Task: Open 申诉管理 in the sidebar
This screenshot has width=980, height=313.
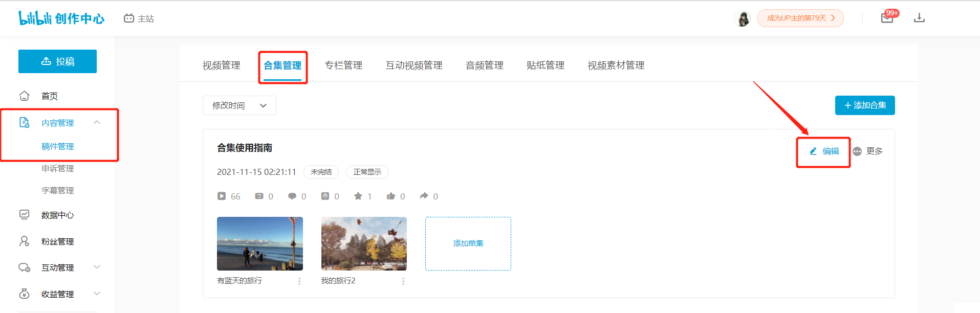Action: pyautogui.click(x=58, y=168)
